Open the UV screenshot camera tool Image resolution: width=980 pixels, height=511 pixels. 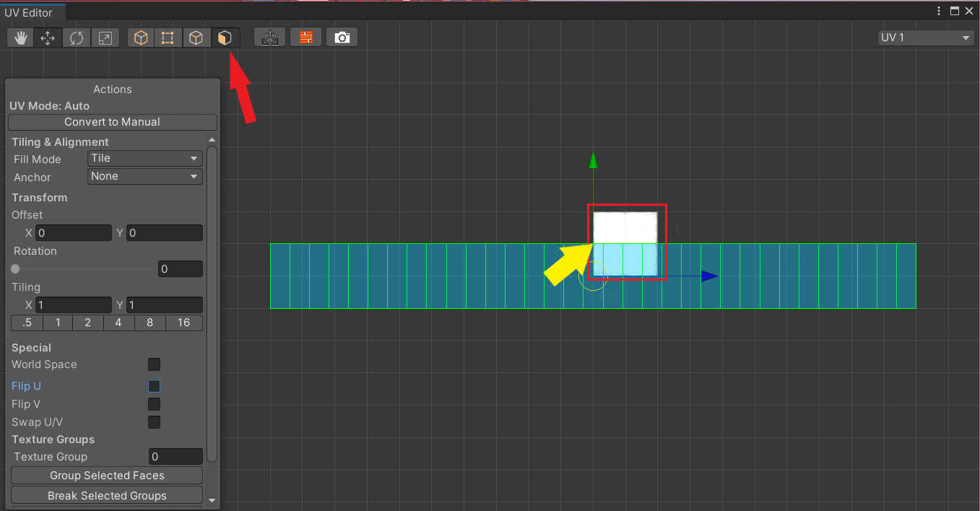pos(342,37)
